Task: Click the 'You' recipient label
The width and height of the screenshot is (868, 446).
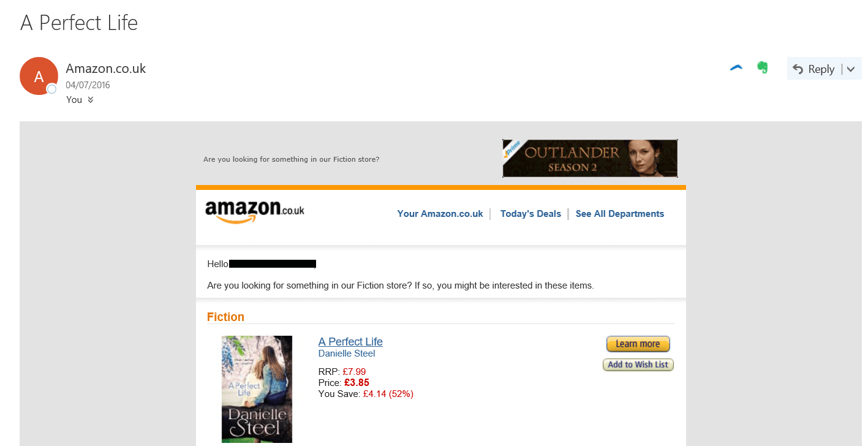Action: pos(74,100)
